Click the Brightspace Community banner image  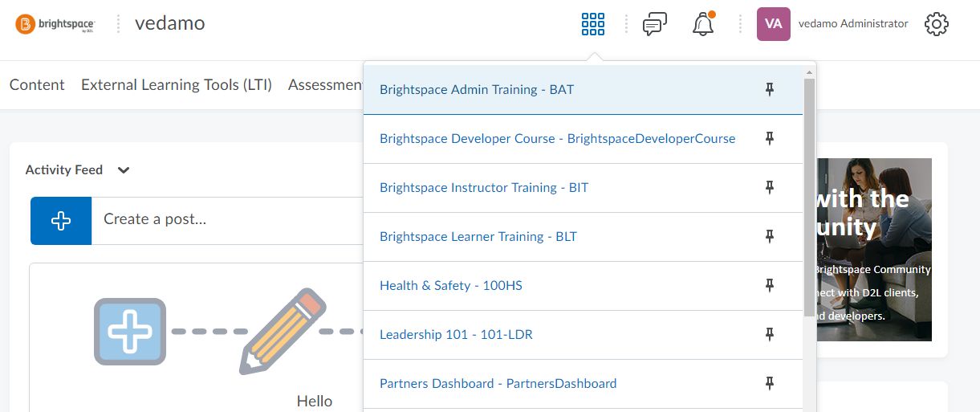[873, 249]
